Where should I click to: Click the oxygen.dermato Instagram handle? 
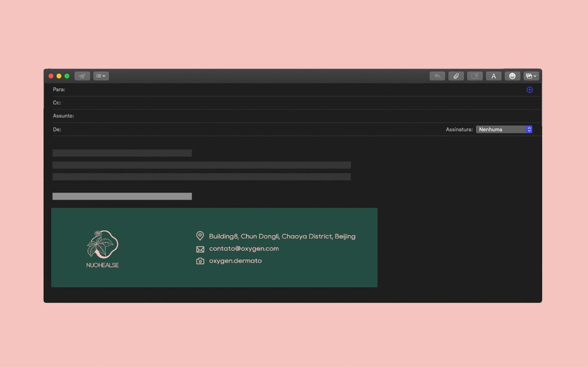(x=235, y=261)
